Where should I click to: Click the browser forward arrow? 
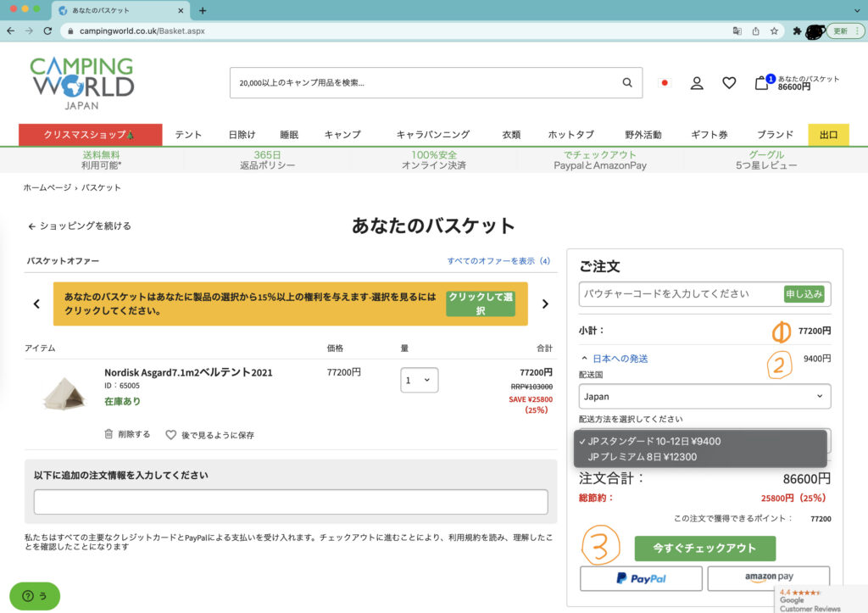29,31
